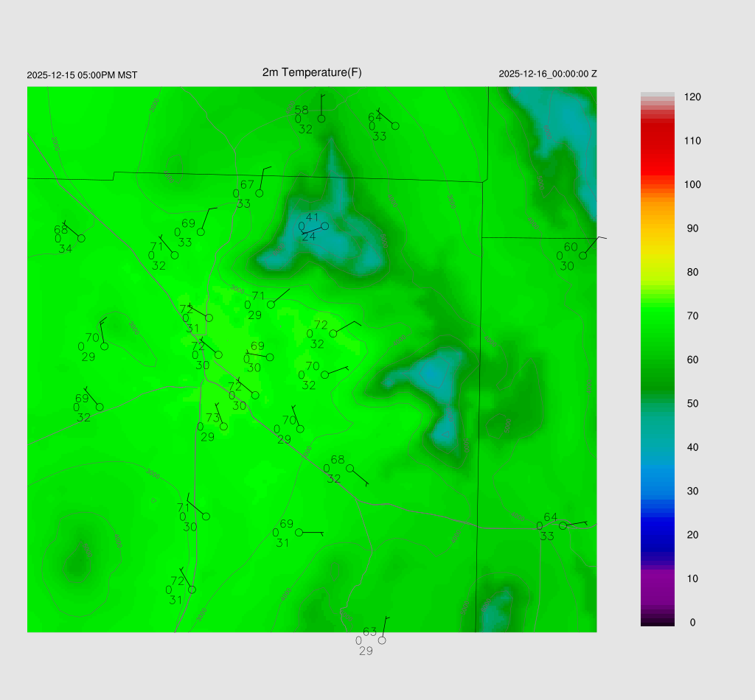Select the station marker showing 58 degrees
This screenshot has width=755, height=700.
click(x=321, y=119)
